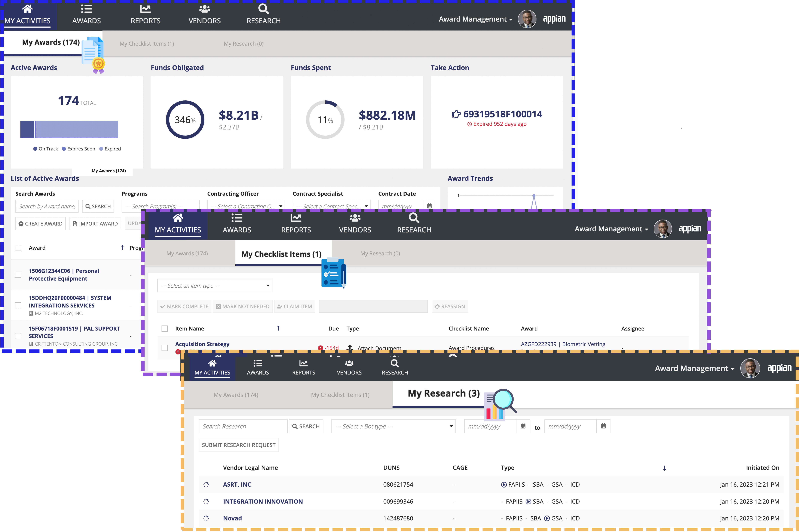The image size is (799, 532).
Task: Open Awards list icon in orange-framed panel
Action: pyautogui.click(x=258, y=363)
